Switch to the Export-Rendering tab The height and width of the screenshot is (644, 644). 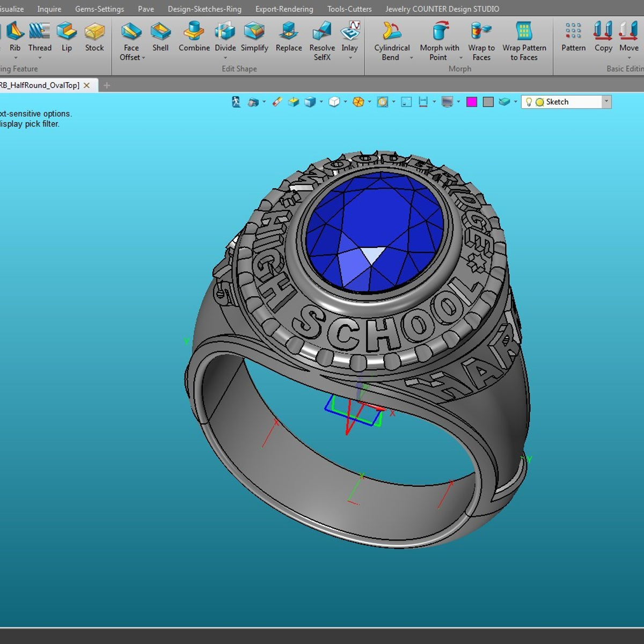point(284,9)
